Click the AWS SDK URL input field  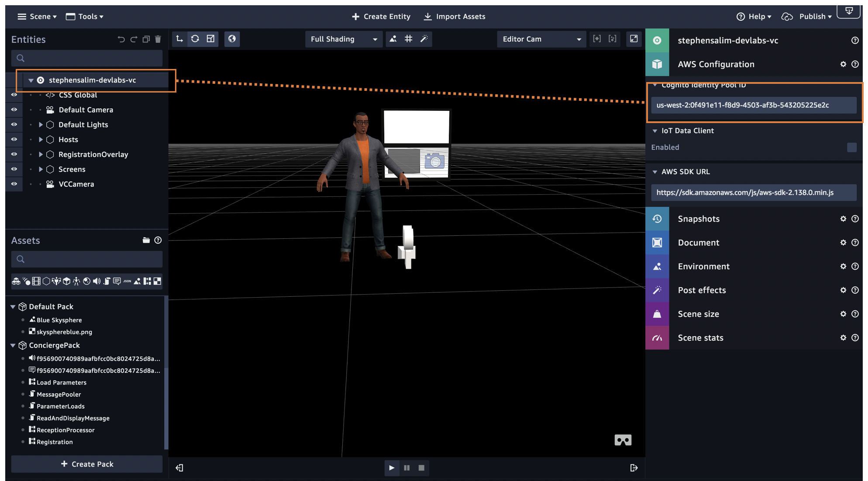pyautogui.click(x=753, y=192)
